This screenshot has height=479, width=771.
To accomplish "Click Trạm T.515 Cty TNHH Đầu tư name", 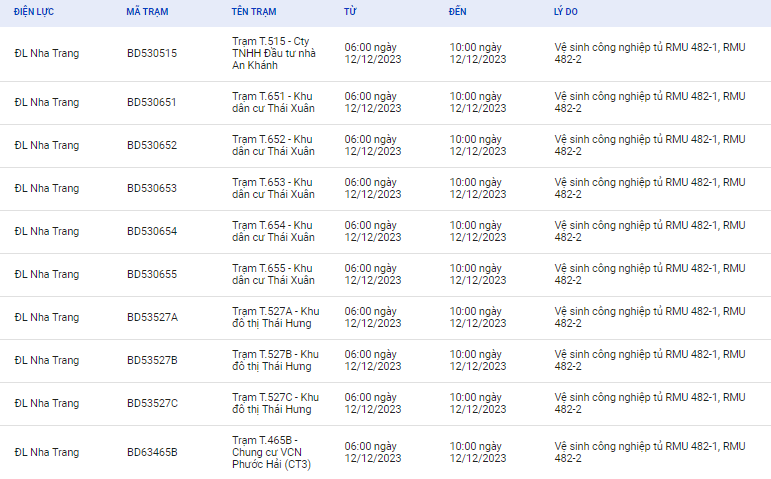I will [274, 53].
